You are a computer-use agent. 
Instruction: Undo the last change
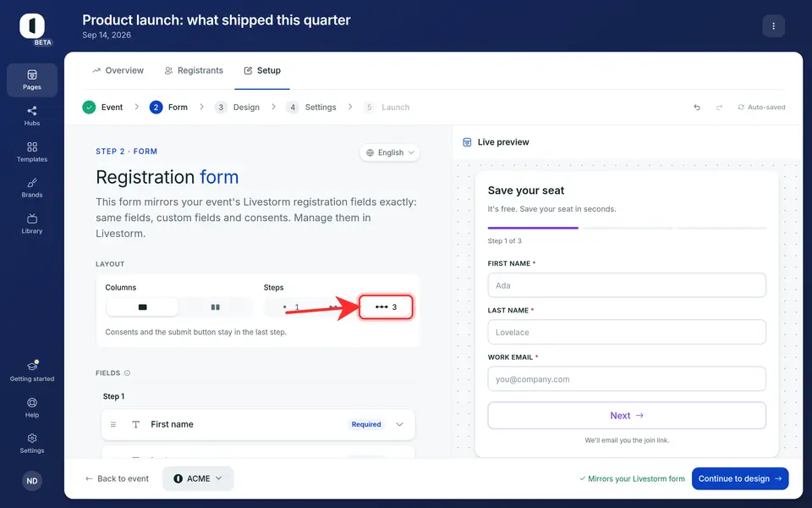[697, 108]
